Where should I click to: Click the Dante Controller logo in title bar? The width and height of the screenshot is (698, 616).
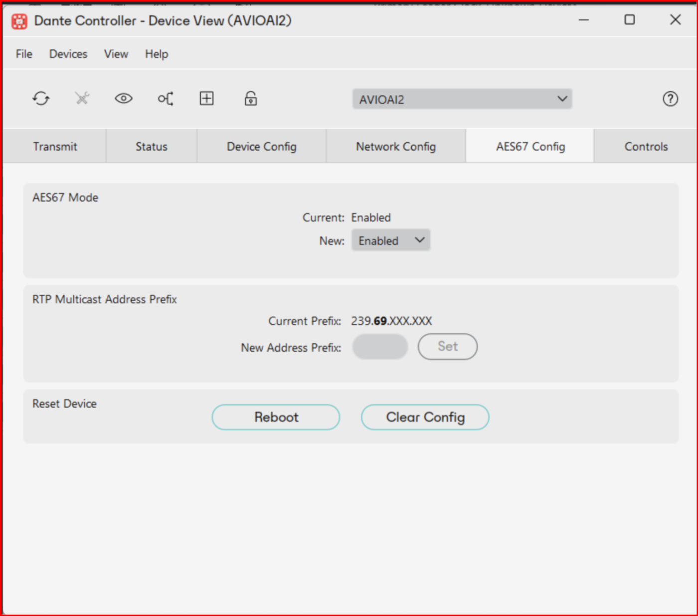click(x=19, y=21)
